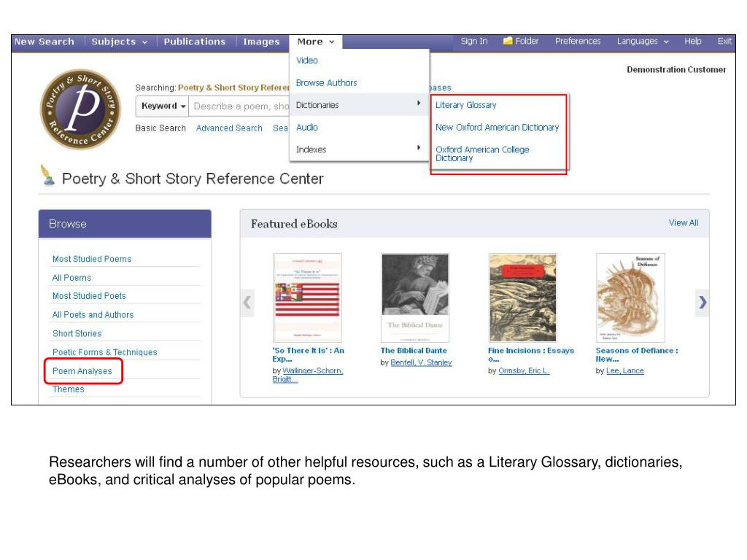
Task: Browse Most Studied Poets
Action: tap(89, 296)
